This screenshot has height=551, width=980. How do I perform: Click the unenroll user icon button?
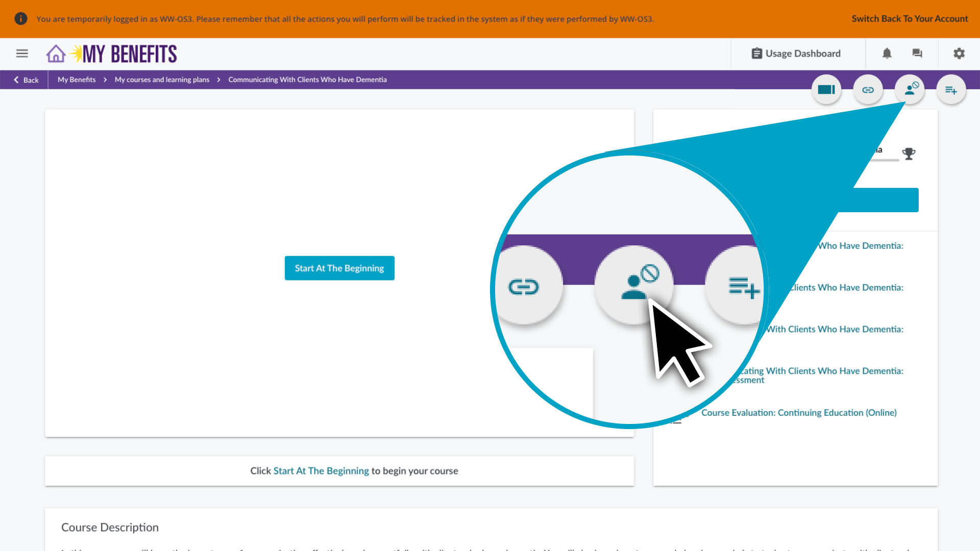coord(910,90)
